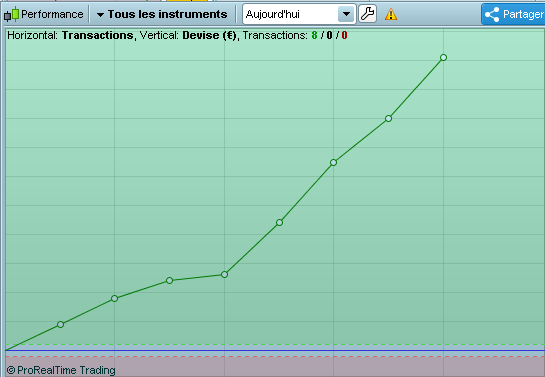Click the green winning transactions count 8
The width and height of the screenshot is (545, 377).
point(315,35)
